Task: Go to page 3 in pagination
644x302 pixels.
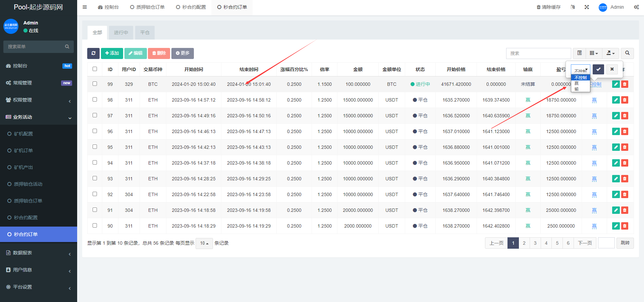Action: tap(535, 243)
